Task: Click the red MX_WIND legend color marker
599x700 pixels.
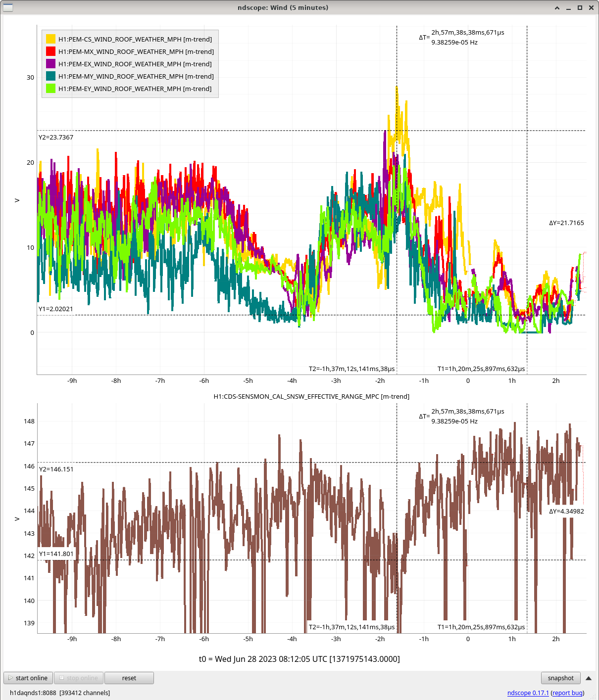Action: [50, 51]
